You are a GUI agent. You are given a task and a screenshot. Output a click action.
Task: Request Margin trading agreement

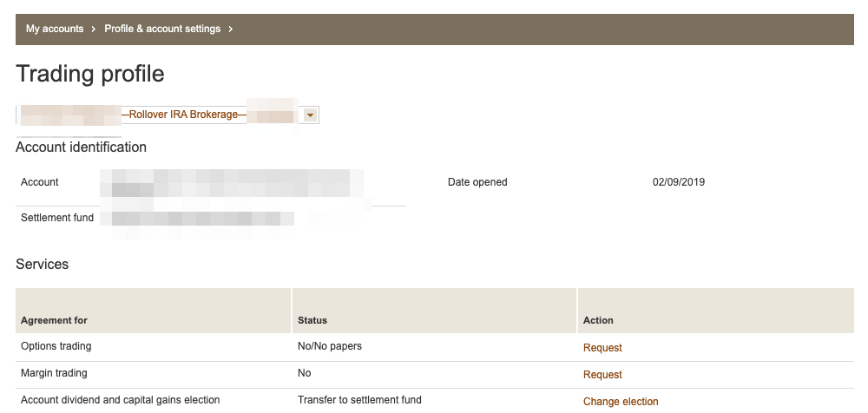tap(602, 375)
